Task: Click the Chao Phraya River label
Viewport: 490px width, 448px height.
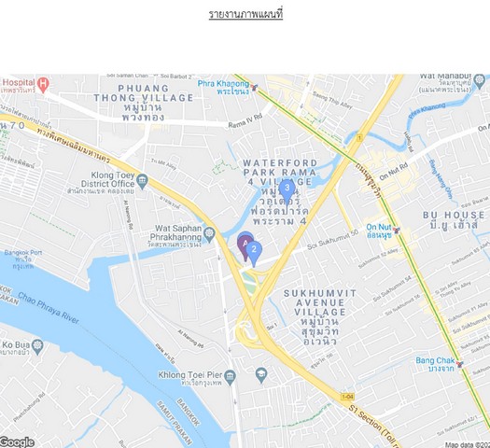Action: 49,308
